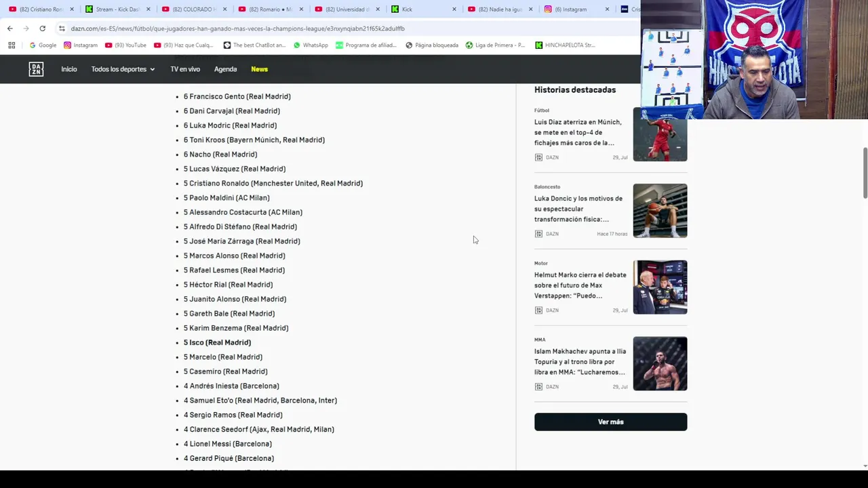This screenshot has width=868, height=488.
Task: Click '5 Gareth Bale (Real Madrid)' text
Action: point(229,314)
